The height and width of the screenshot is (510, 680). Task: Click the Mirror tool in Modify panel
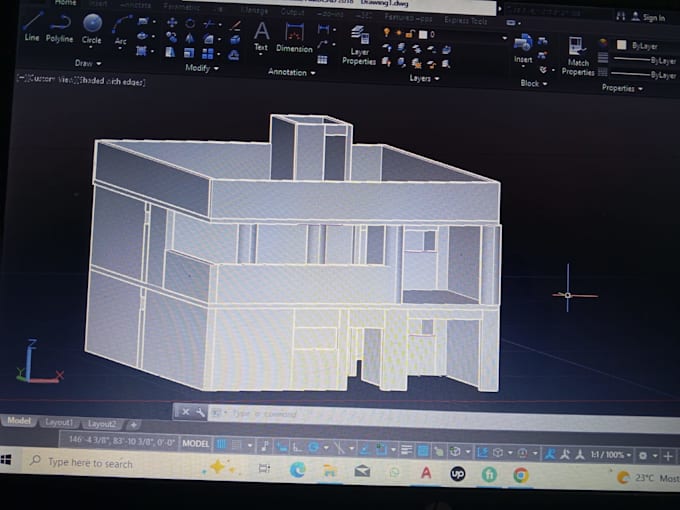(x=190, y=38)
